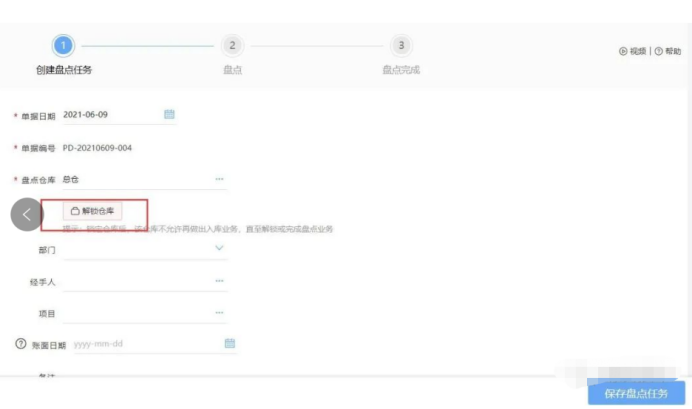
Task: Open the 视频 tutorial link
Action: coord(632,51)
